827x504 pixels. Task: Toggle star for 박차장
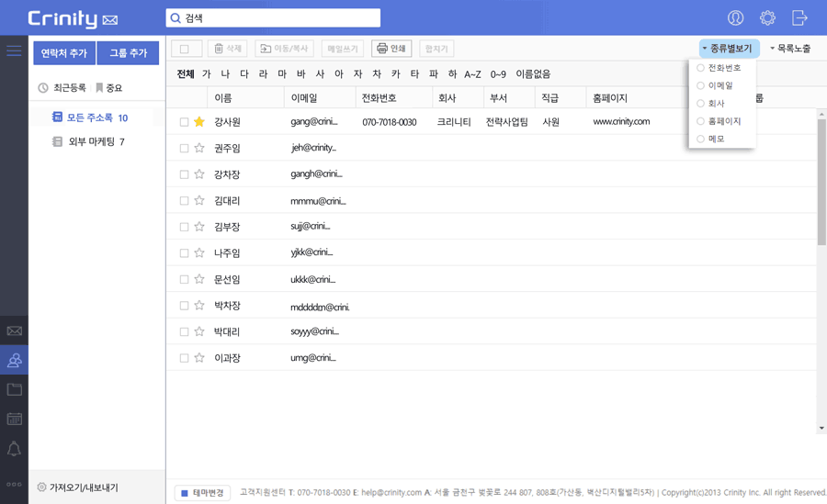[x=198, y=306]
